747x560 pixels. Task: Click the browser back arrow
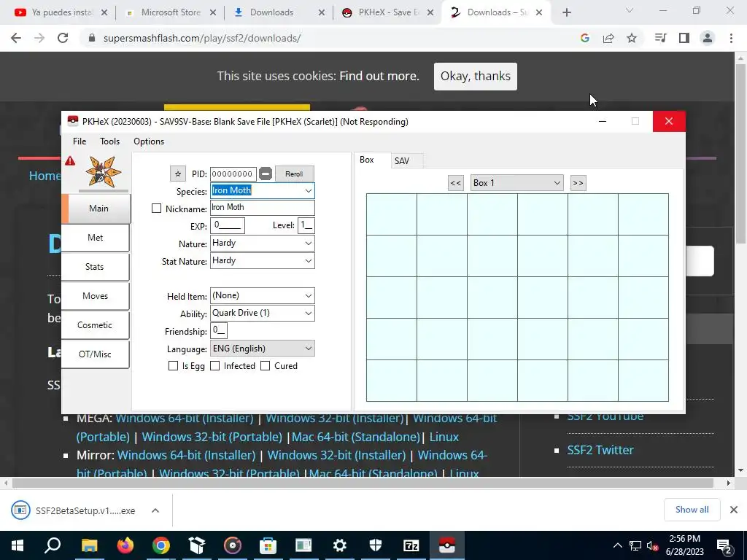click(16, 38)
